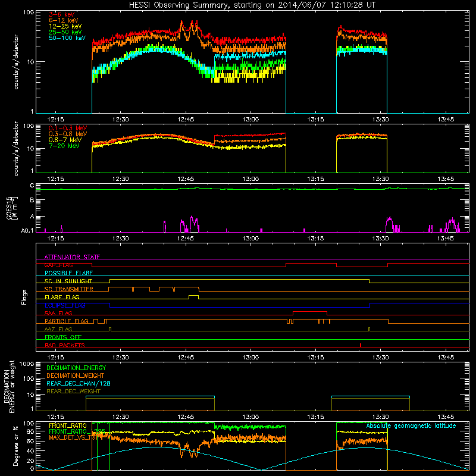This screenshot has height=476, width=476.
Task: Click the vertical 'Flags' axis label
Action: pos(24,297)
